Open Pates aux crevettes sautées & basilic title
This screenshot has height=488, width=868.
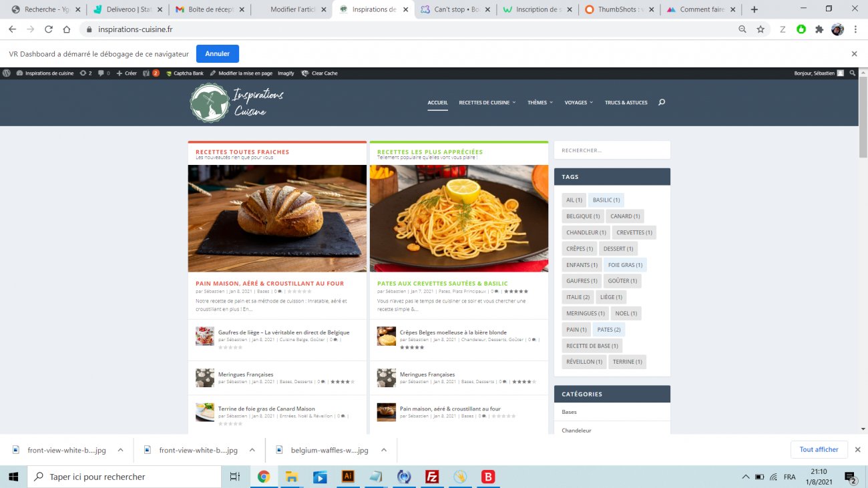pos(443,284)
